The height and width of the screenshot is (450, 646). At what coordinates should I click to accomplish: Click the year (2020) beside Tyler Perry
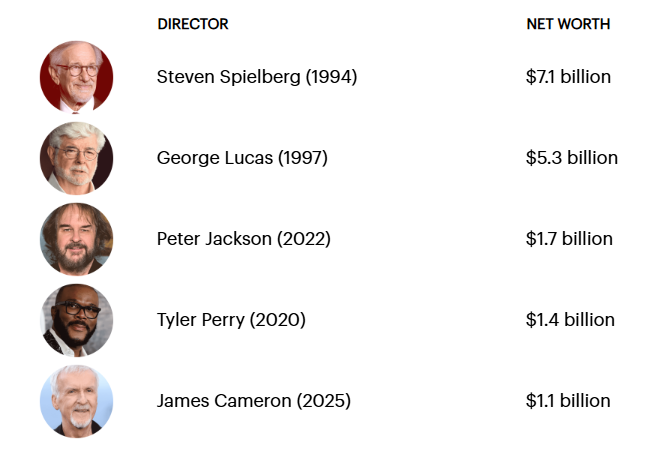[x=278, y=320]
